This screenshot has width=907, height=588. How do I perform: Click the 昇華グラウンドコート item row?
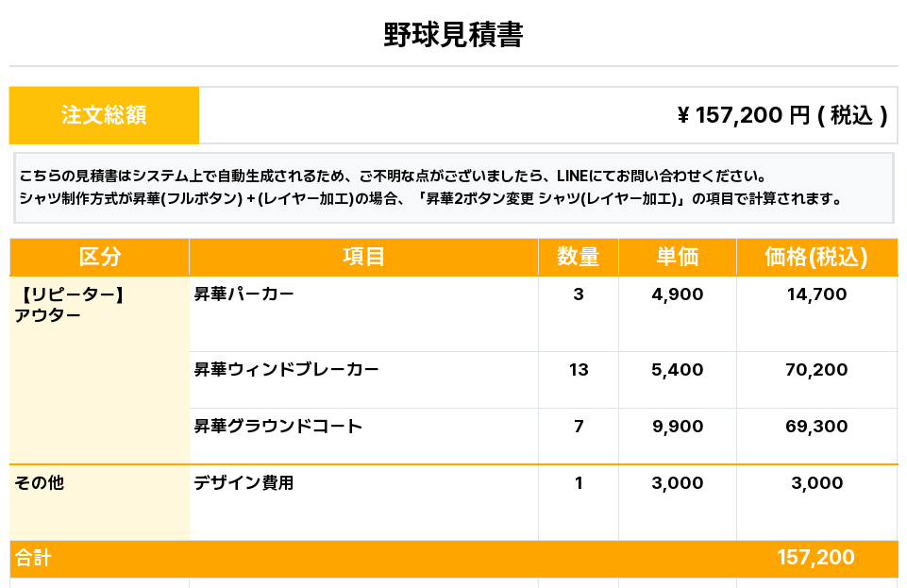tap(277, 427)
